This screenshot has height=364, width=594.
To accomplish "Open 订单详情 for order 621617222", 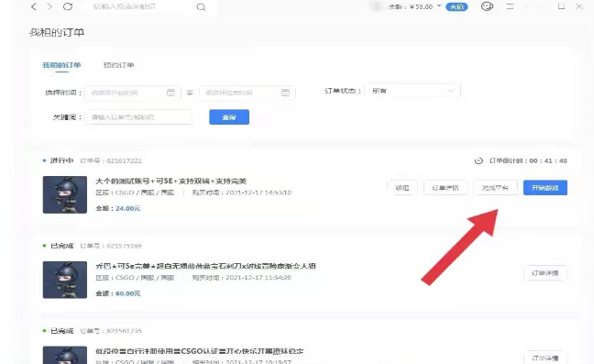I will tap(445, 188).
